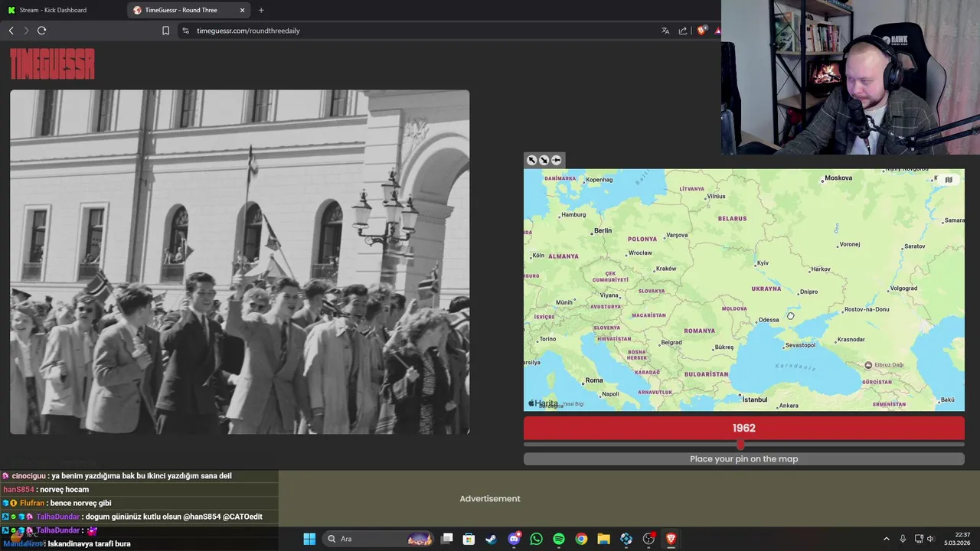Click Kiev label on the map
The height and width of the screenshot is (551, 980).
coord(762,263)
